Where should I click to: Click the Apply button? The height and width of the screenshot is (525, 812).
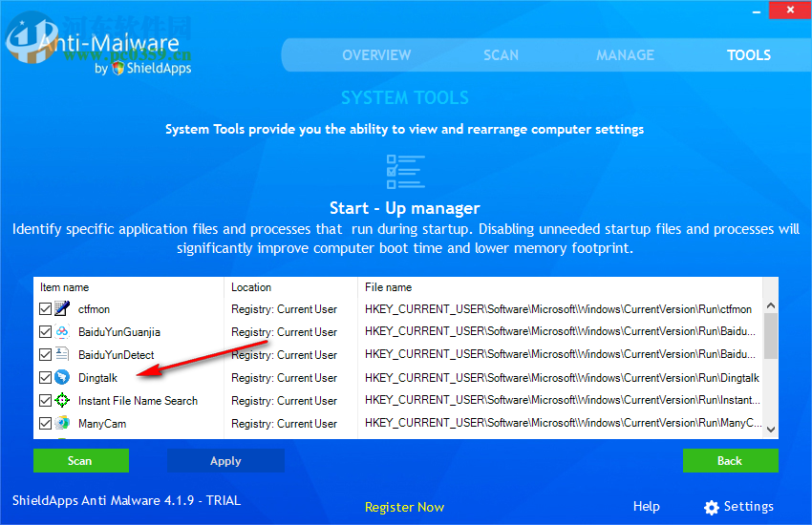pyautogui.click(x=225, y=460)
